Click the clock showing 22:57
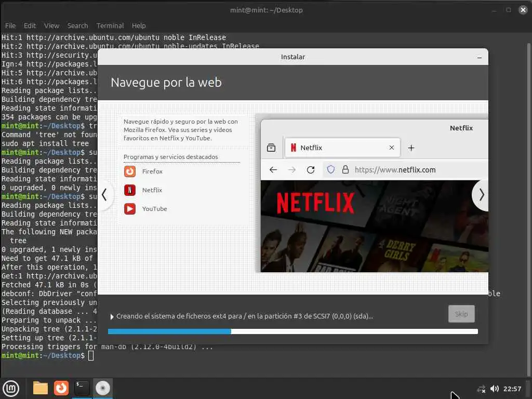The image size is (532, 399). 512,389
